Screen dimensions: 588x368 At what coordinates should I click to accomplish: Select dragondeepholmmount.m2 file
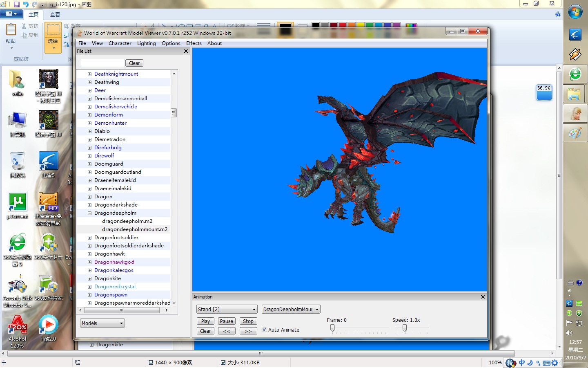(135, 229)
